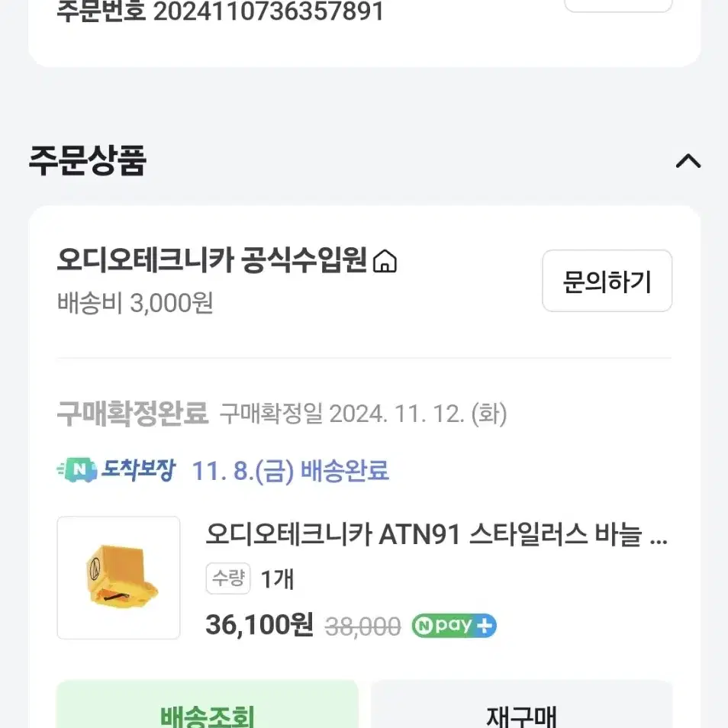Viewport: 728px width, 728px height.
Task: Open 오디오테크니카 공식수입원 store name
Action: (x=212, y=260)
